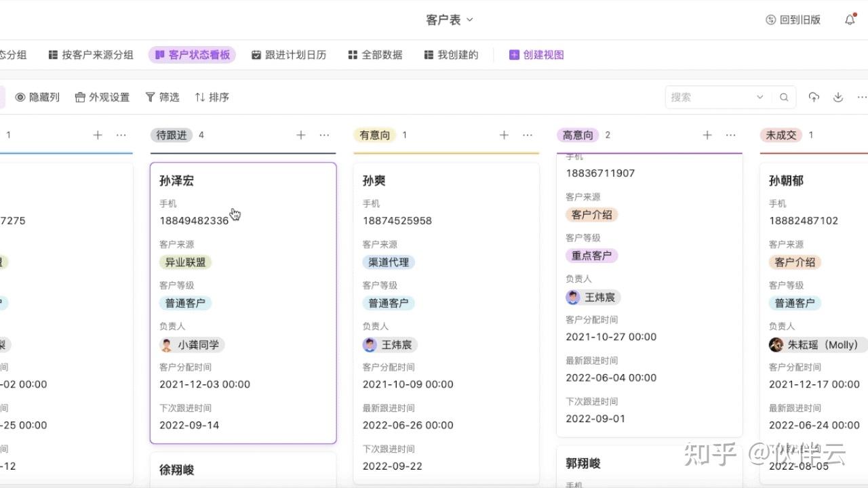Switch to 按客户来源分组 view
The width and height of the screenshot is (868, 488).
tap(91, 55)
